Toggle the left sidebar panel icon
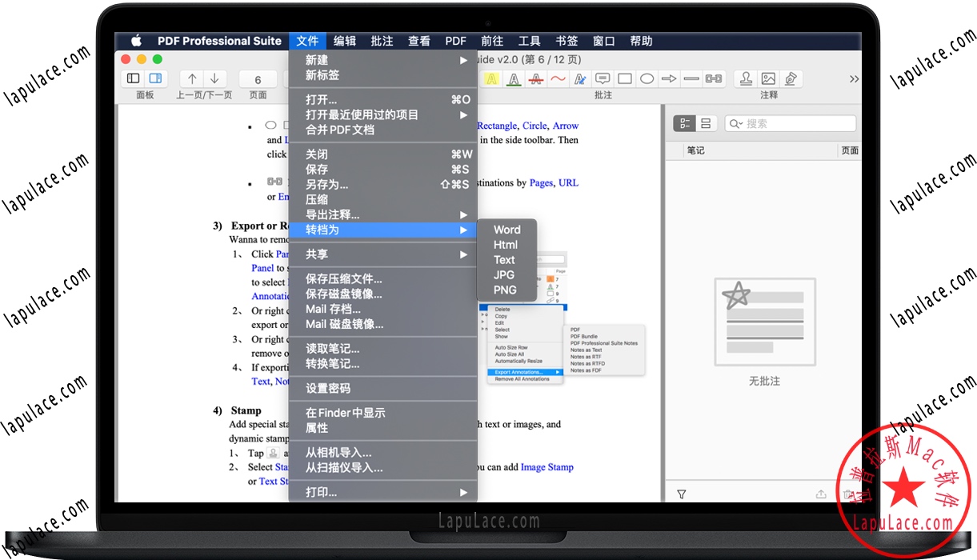The height and width of the screenshot is (560, 977). (134, 78)
